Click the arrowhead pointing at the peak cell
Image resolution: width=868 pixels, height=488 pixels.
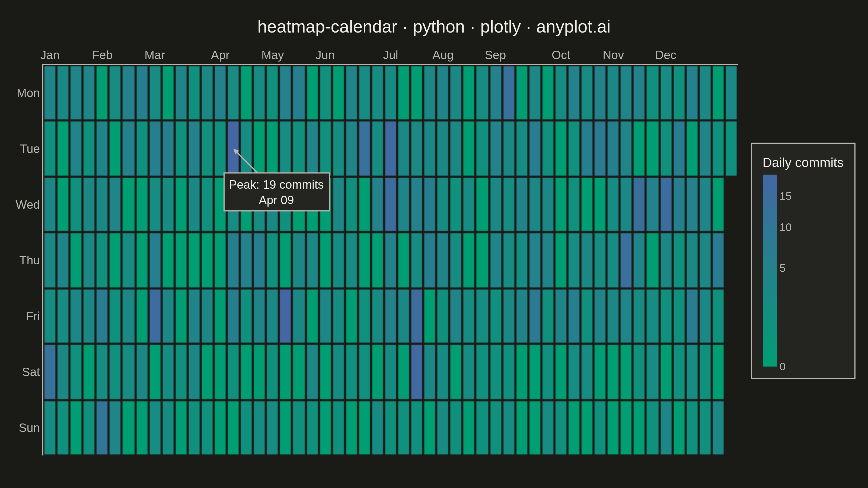point(236,152)
